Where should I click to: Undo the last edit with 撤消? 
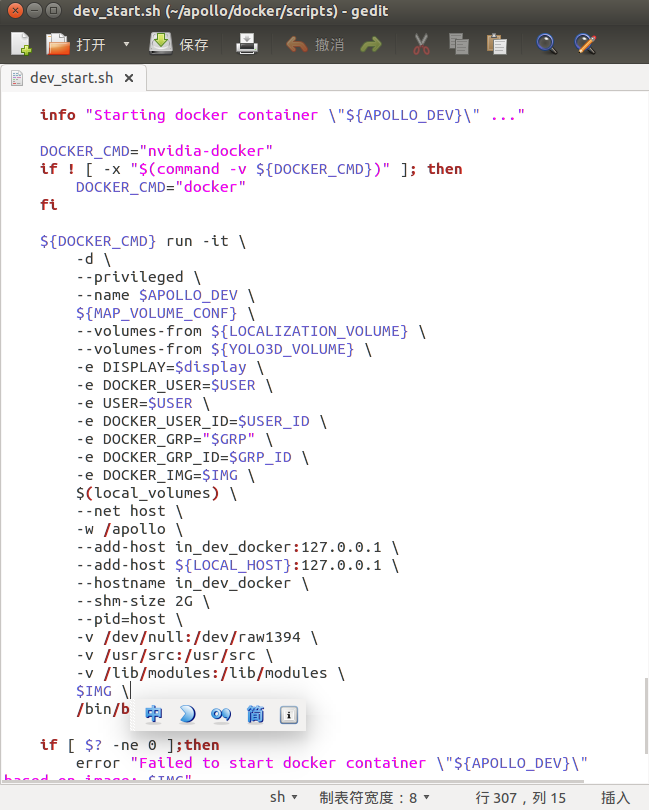click(x=315, y=44)
